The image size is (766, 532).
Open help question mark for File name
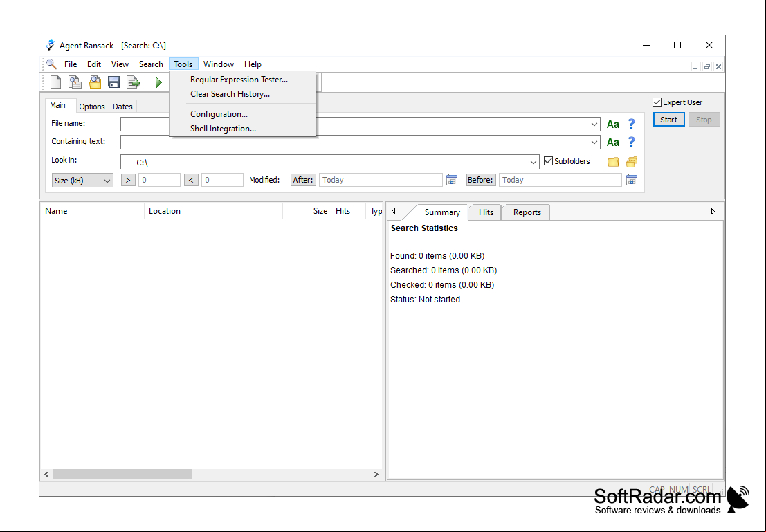631,124
